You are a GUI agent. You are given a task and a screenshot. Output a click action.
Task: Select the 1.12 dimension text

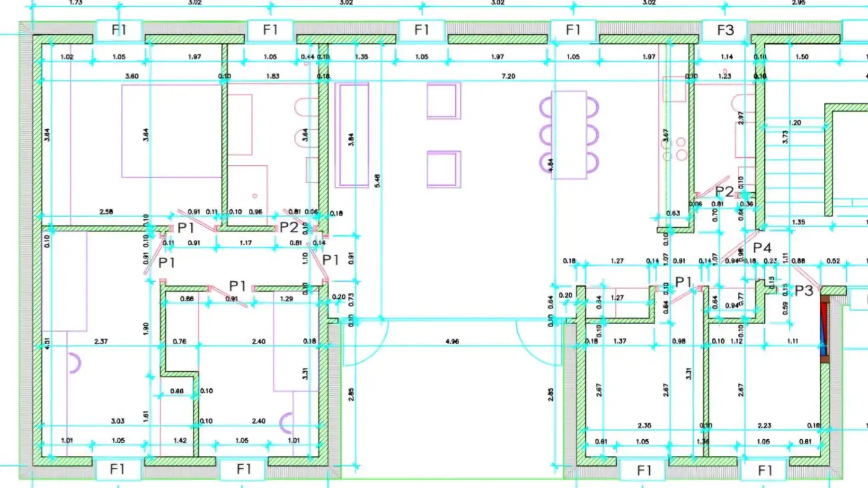tap(737, 342)
